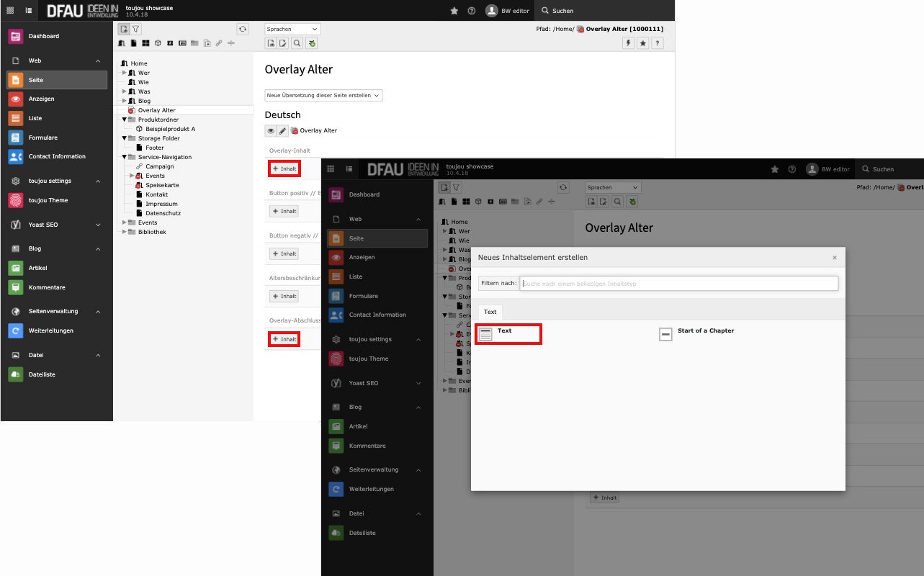Click the Overlay Alter page icon beside the pencil
This screenshot has width=924, height=576.
pos(295,131)
